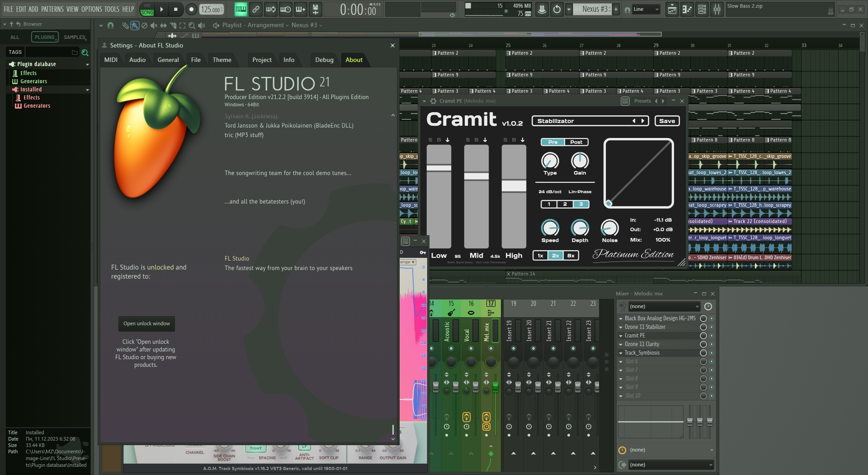Open the Line snap dropdown in the toolbar
868x475 pixels.
point(646,9)
